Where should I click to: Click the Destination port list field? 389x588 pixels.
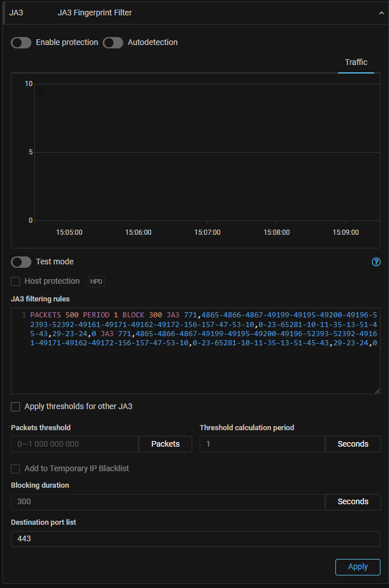click(x=195, y=539)
